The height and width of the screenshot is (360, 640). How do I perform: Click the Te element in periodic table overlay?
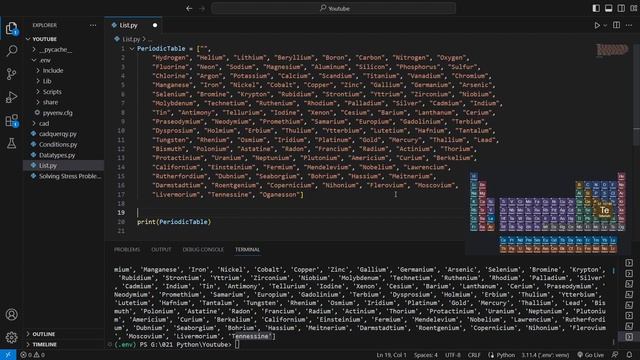(604, 211)
